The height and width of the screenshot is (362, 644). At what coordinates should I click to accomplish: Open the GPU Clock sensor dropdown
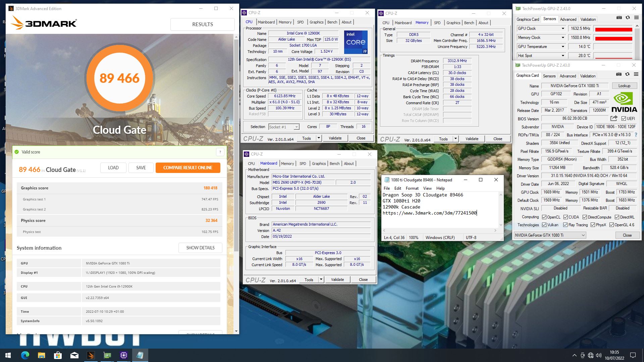coord(563,28)
